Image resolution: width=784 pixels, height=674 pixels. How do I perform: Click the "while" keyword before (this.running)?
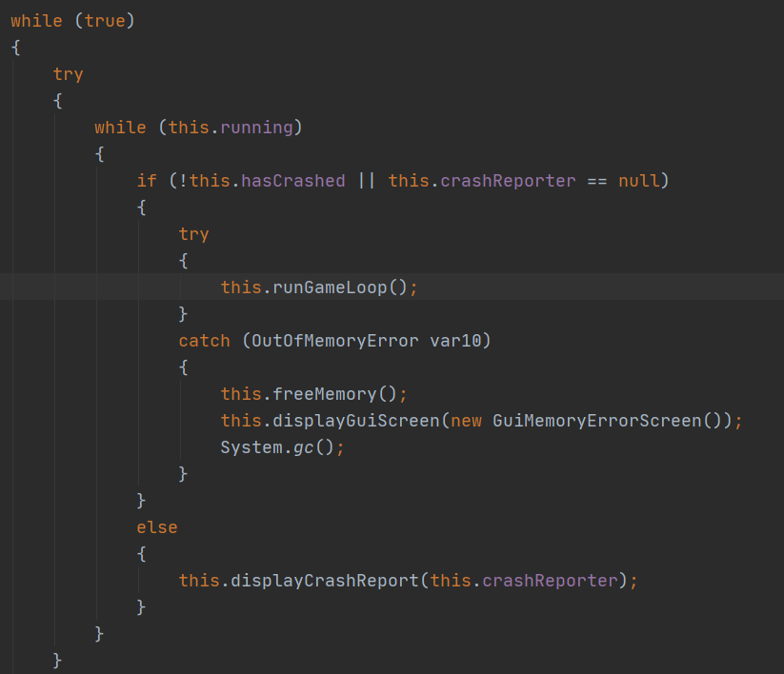pyautogui.click(x=120, y=128)
